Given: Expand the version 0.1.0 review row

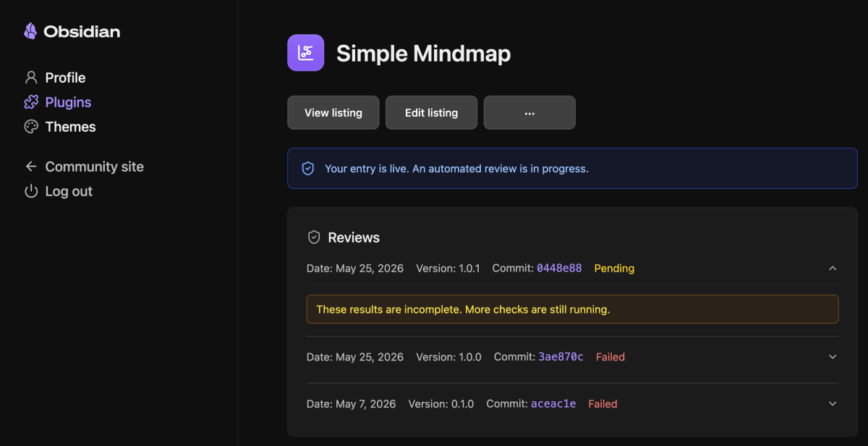Looking at the screenshot, I should coord(833,404).
